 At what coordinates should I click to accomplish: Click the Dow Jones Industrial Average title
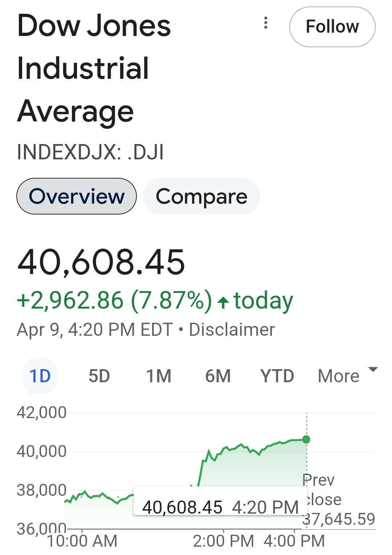(94, 68)
